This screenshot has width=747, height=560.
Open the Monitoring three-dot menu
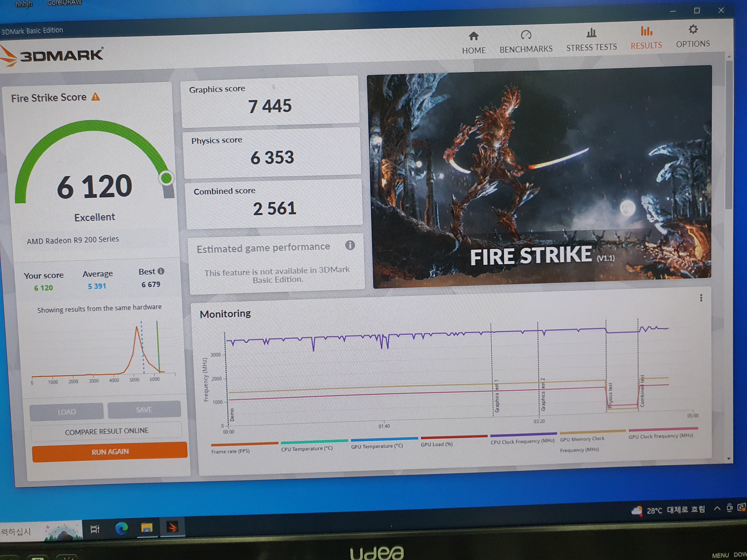(701, 298)
